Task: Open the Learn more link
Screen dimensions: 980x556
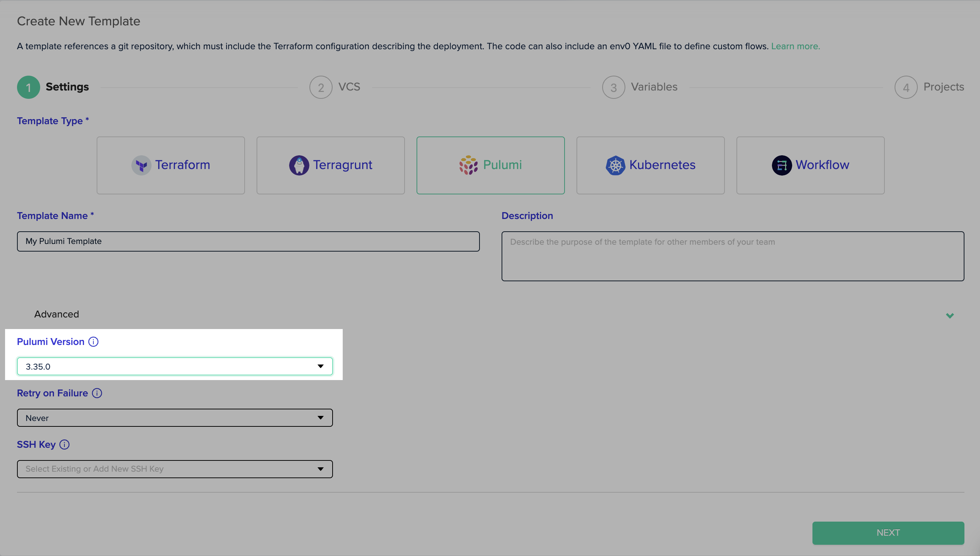Action: [x=795, y=46]
